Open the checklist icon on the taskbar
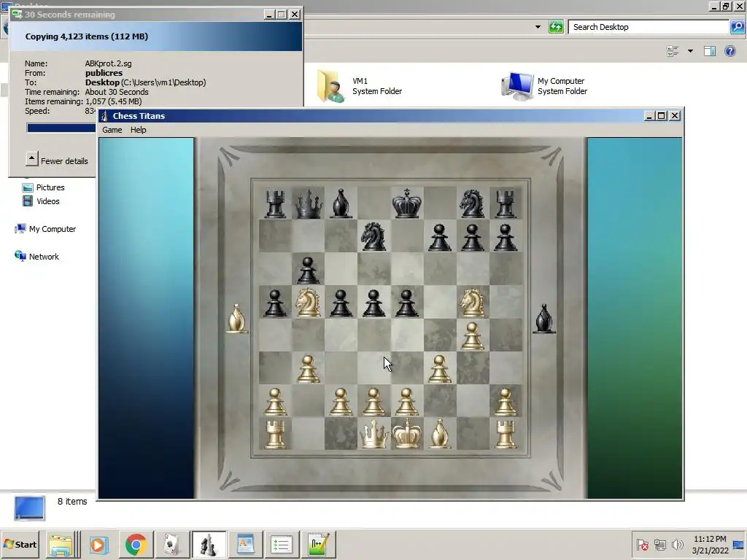747x560 pixels. pos(282,544)
